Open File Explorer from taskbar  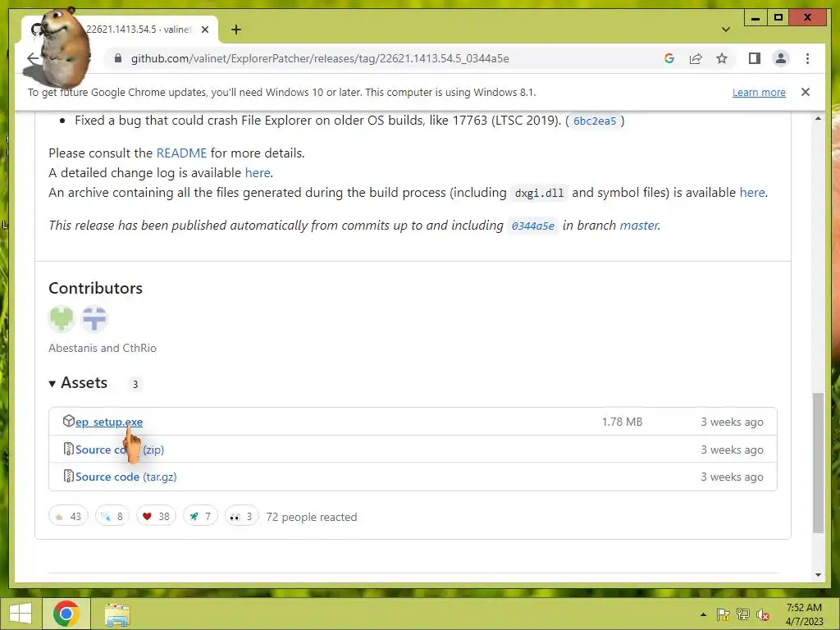(116, 614)
